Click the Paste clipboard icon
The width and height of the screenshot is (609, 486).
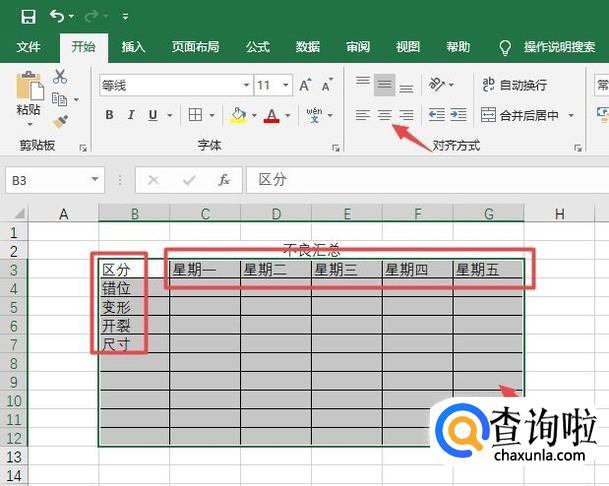(28, 90)
